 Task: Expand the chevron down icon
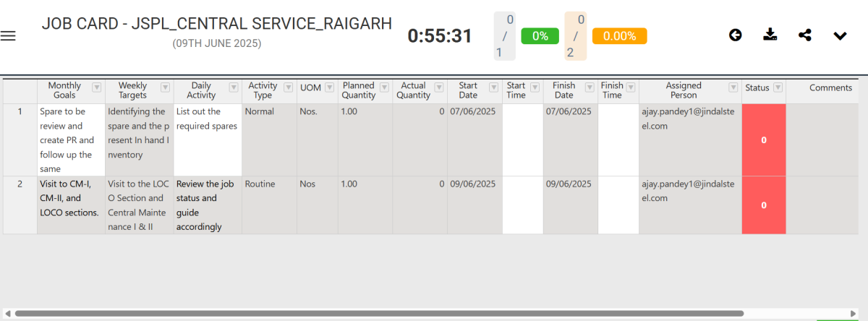point(840,35)
